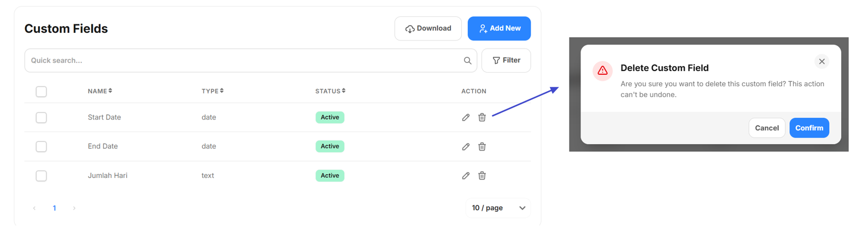Sort table by the Type column
Screen dimensions: 868x226
213,91
